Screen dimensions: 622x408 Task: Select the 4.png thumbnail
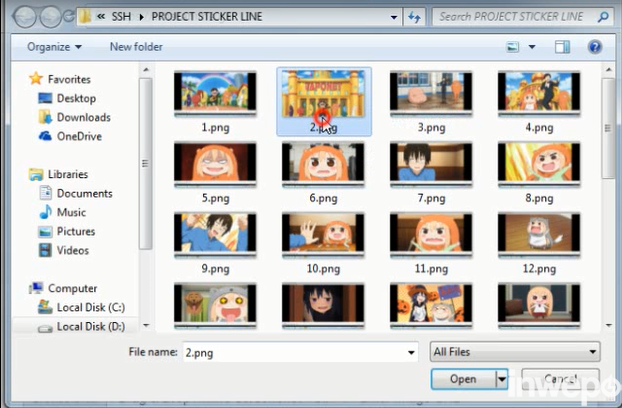coord(539,94)
